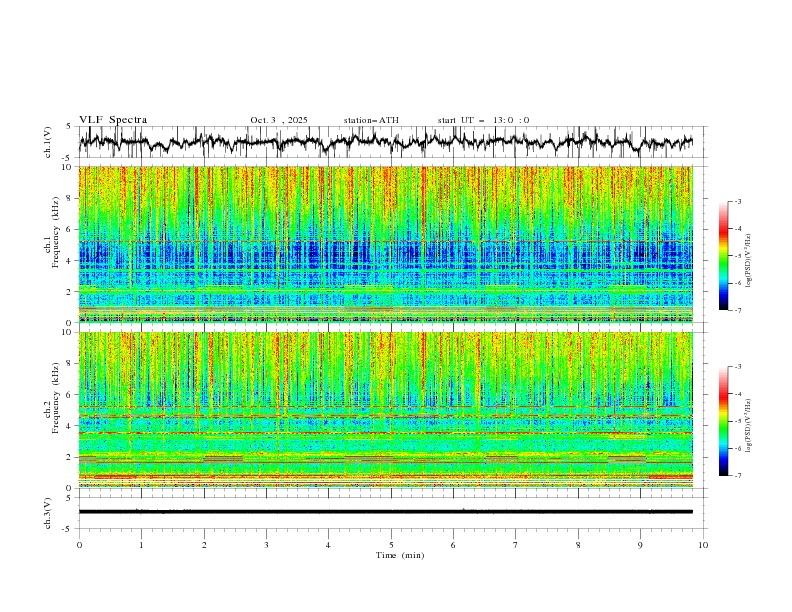Select the 'start UT = 13:0 :0' text

(483, 120)
